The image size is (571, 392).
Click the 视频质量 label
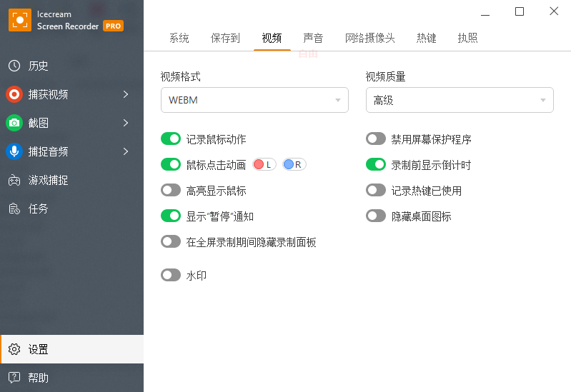386,77
